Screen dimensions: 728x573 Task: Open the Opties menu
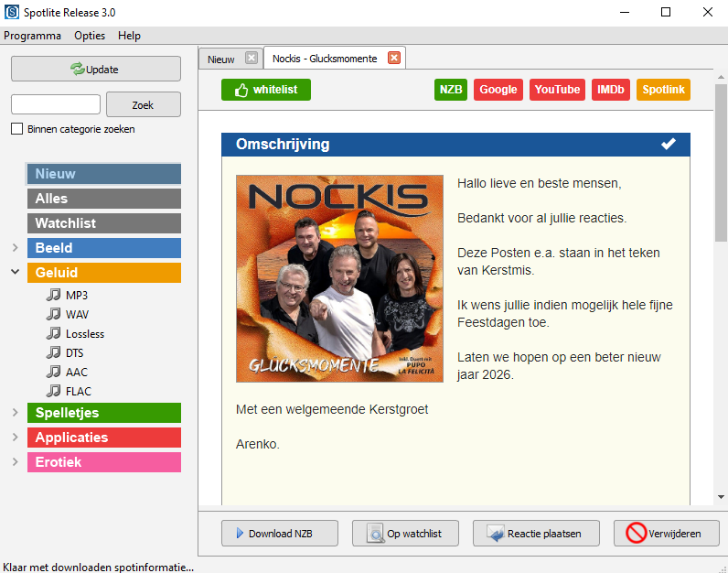click(x=90, y=36)
